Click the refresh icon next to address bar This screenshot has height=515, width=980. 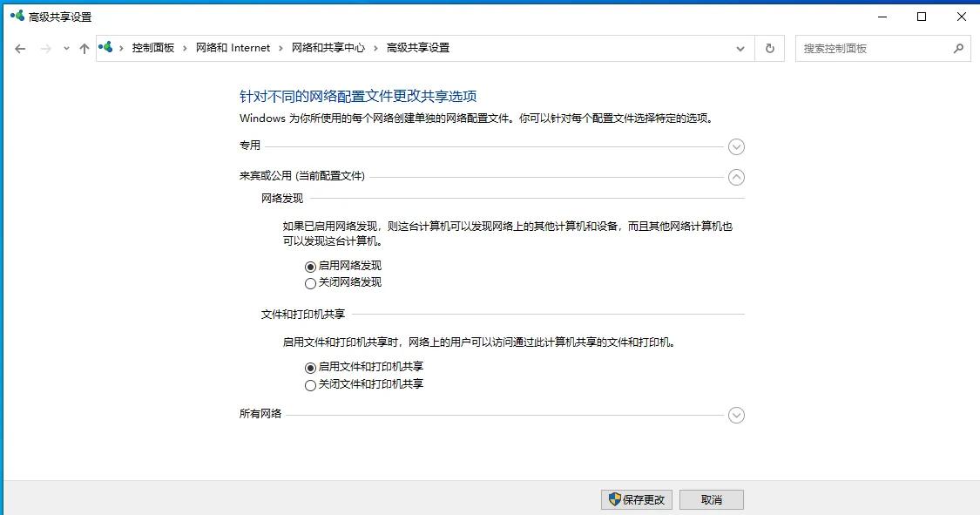[x=770, y=48]
